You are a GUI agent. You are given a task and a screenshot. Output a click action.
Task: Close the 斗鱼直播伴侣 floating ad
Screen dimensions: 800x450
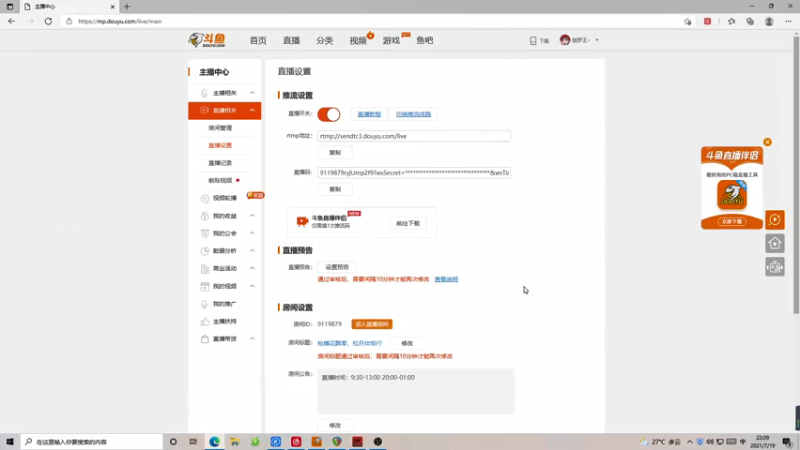pos(767,142)
